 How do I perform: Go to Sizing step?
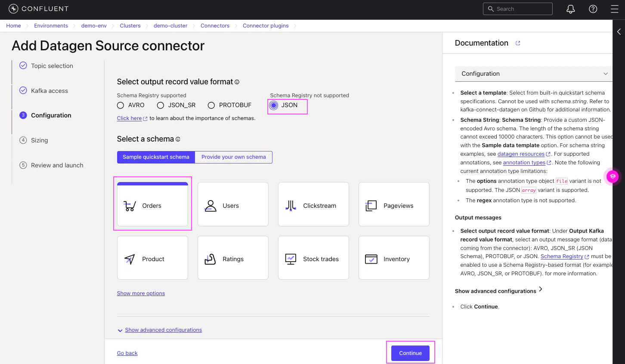tap(40, 140)
